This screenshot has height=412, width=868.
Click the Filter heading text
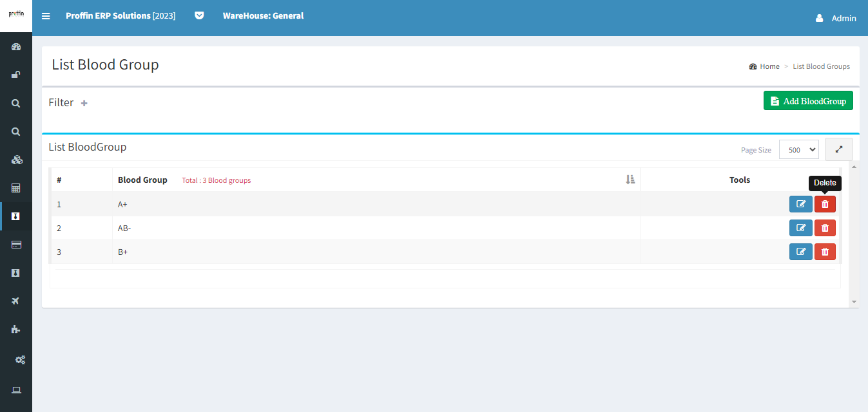click(x=61, y=102)
